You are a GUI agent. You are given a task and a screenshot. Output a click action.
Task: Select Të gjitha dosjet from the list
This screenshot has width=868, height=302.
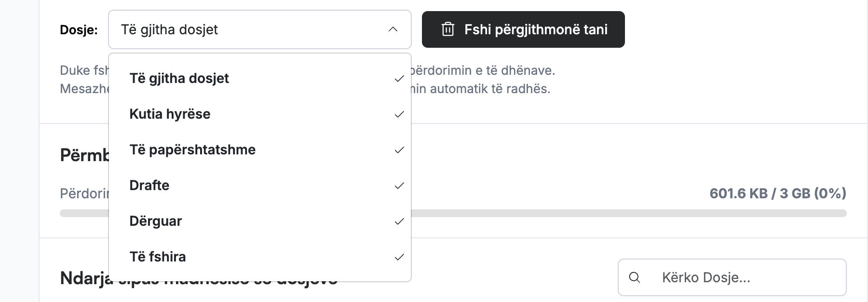[260, 78]
